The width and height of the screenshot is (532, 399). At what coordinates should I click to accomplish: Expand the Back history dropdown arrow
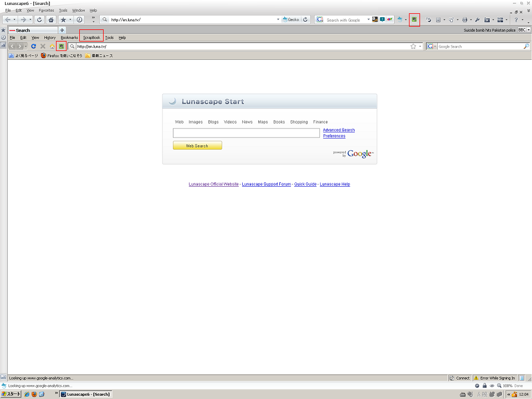(14, 20)
